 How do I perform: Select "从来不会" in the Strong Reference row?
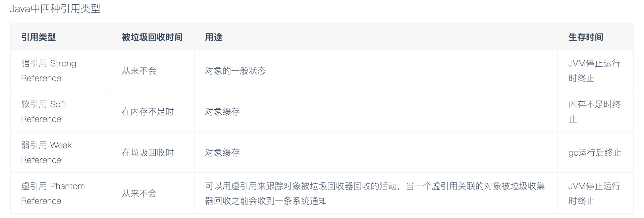(139, 71)
